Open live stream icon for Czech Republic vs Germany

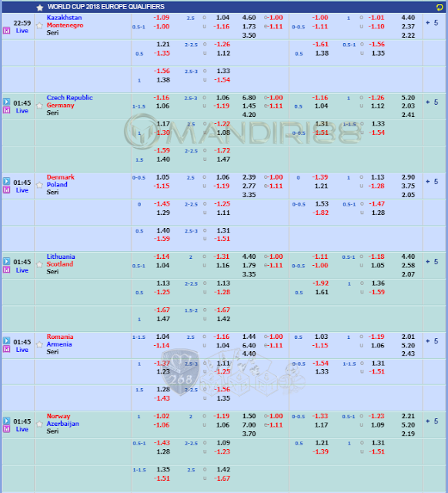tap(7, 102)
